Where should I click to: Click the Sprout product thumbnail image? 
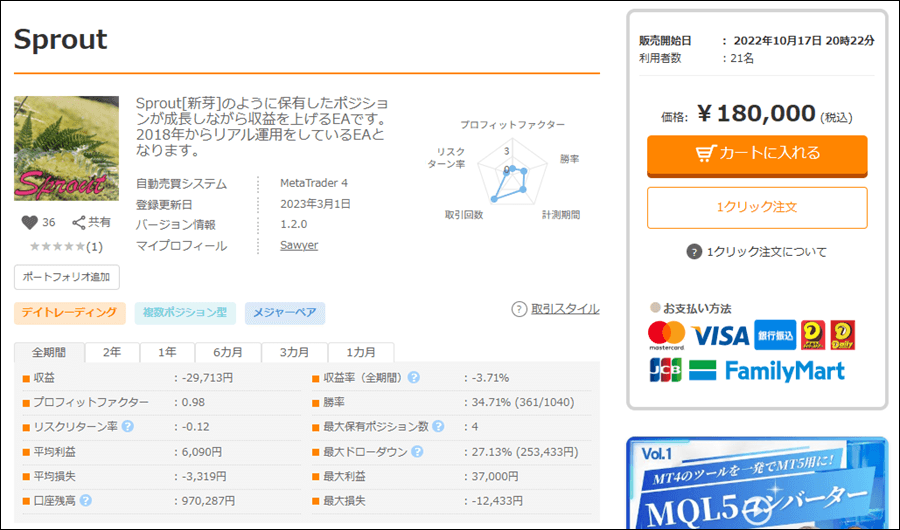pyautogui.click(x=66, y=148)
